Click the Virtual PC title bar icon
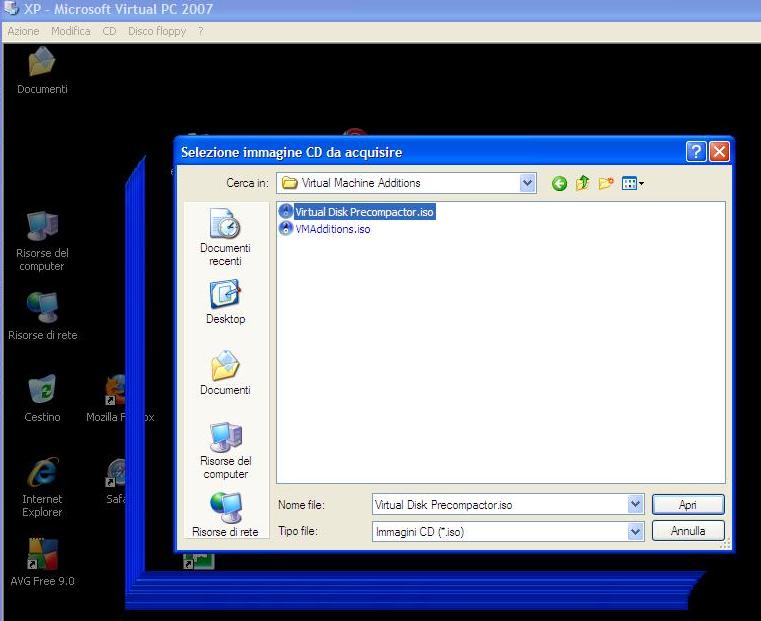This screenshot has height=621, width=761. point(11,8)
